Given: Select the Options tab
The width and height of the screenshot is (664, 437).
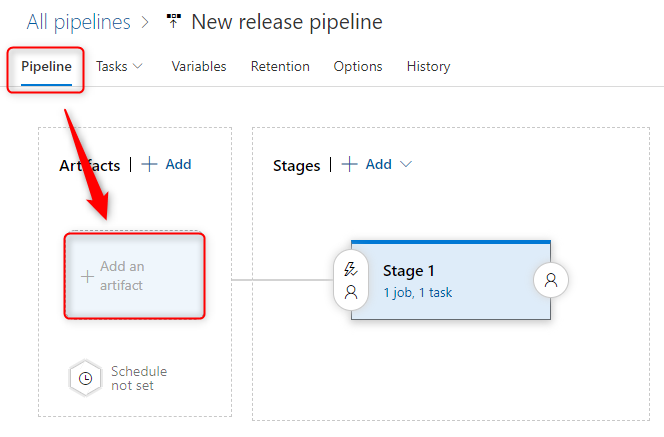Looking at the screenshot, I should tap(358, 66).
